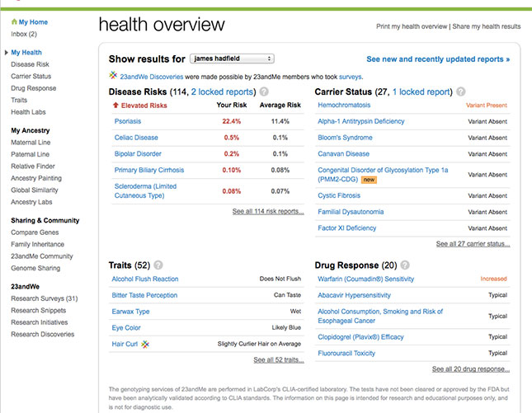Open the Alcohol Flush Reaction trait
This screenshot has width=532, height=413.
145,279
